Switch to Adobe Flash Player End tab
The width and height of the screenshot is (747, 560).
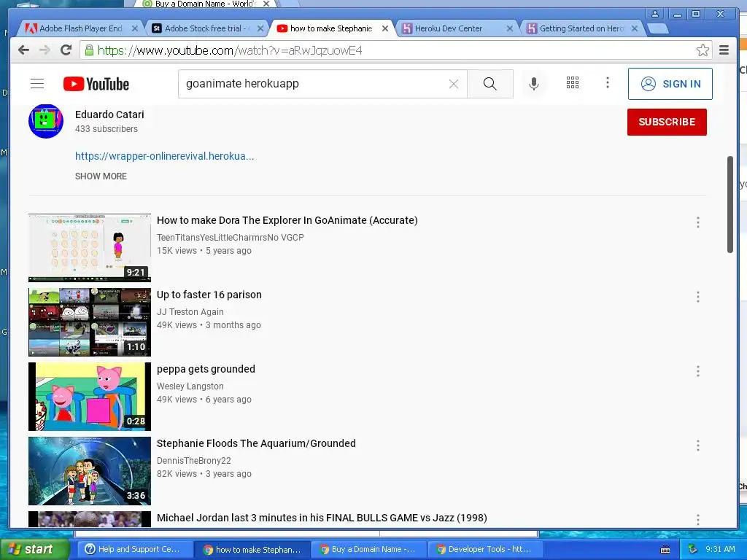click(80, 28)
